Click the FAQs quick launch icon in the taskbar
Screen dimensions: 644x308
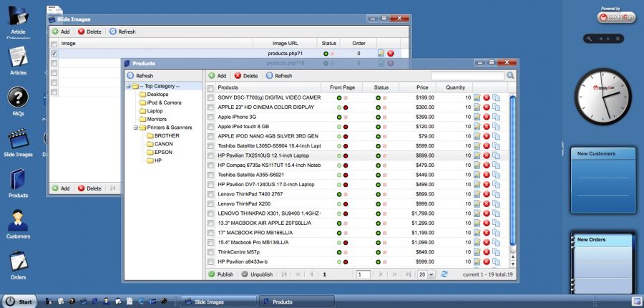pyautogui.click(x=72, y=302)
